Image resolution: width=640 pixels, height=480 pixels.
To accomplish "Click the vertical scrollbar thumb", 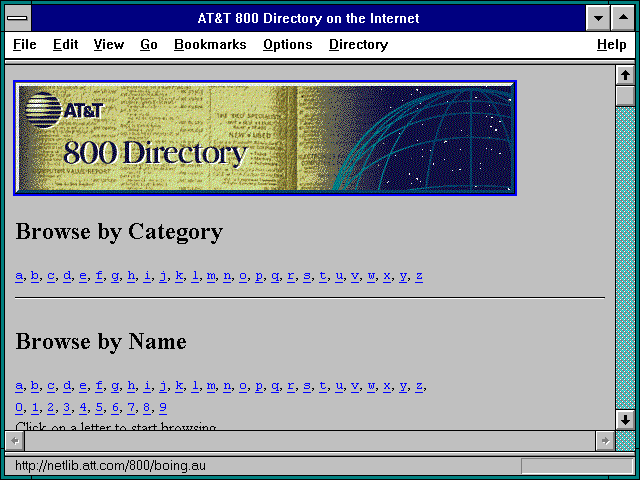I will [x=625, y=96].
